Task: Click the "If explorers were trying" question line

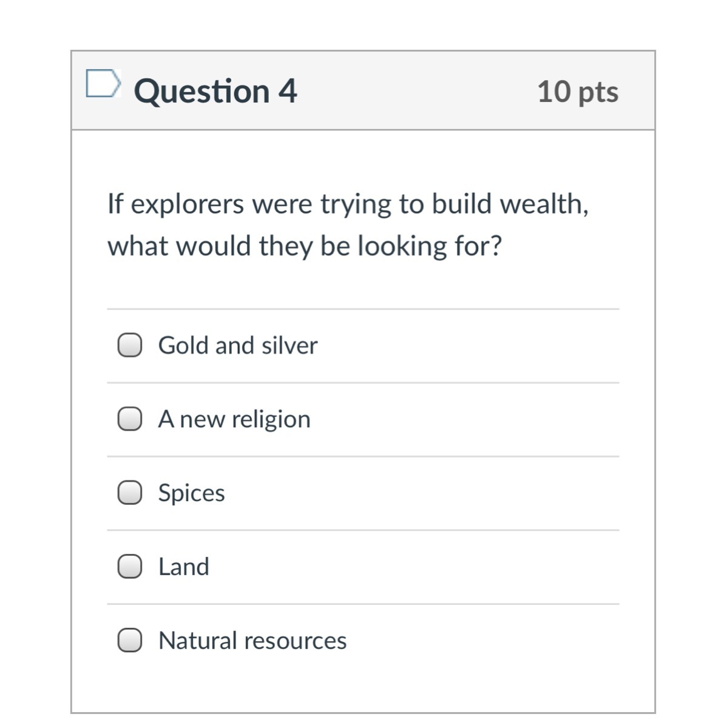Action: coord(348,204)
